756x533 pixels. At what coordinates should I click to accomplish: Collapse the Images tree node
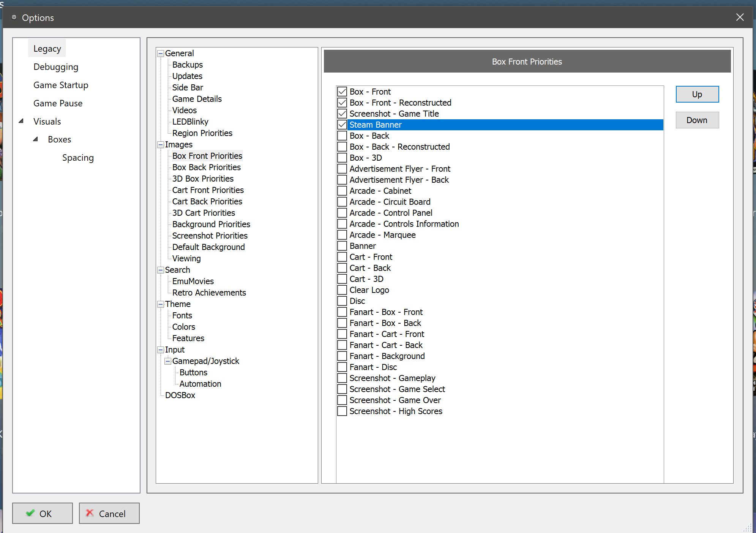click(x=161, y=145)
